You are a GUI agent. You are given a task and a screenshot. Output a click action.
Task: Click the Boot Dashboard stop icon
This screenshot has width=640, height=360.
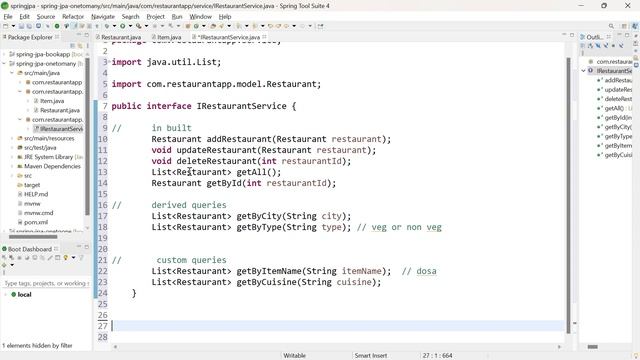coord(19,258)
